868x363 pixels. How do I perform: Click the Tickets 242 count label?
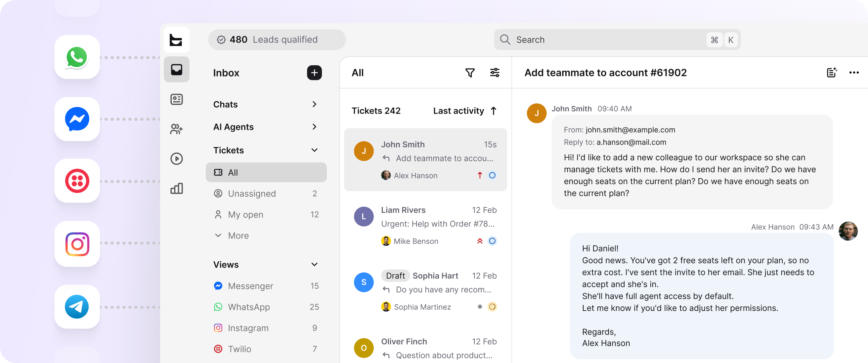(376, 111)
